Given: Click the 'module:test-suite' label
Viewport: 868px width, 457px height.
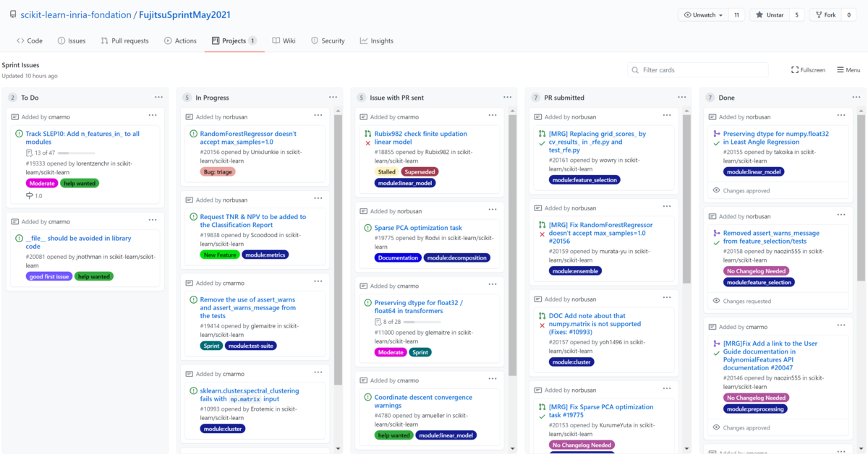Looking at the screenshot, I should (x=250, y=346).
